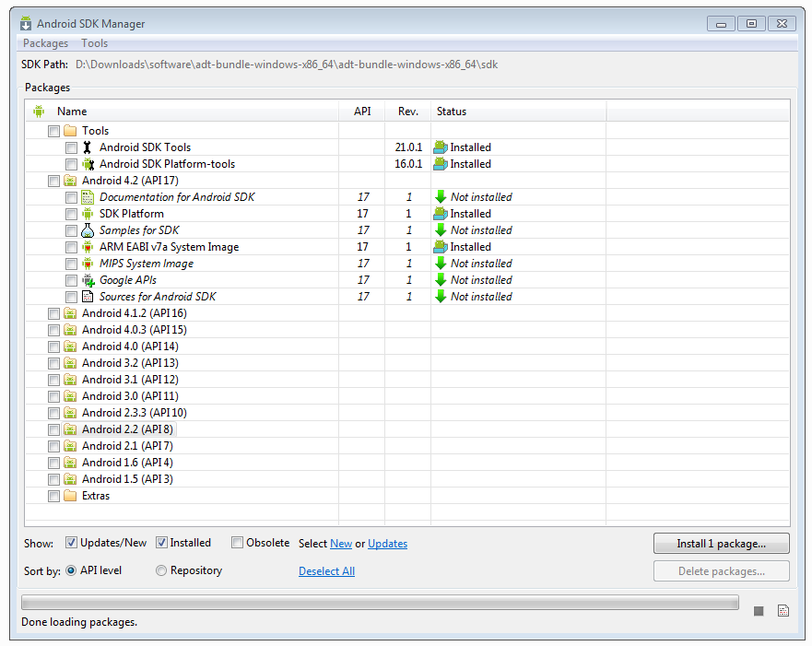812x646 pixels.
Task: Enable the Obsolete show filter
Action: (237, 543)
